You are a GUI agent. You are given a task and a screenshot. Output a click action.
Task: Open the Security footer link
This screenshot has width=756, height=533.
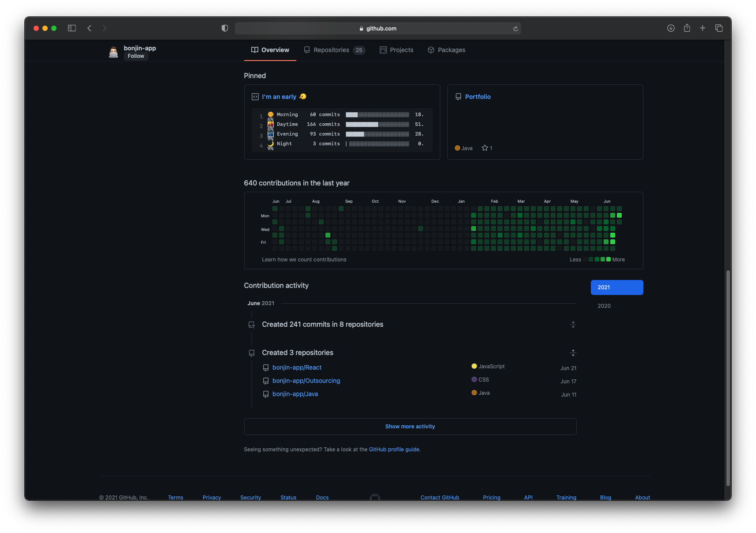point(250,498)
